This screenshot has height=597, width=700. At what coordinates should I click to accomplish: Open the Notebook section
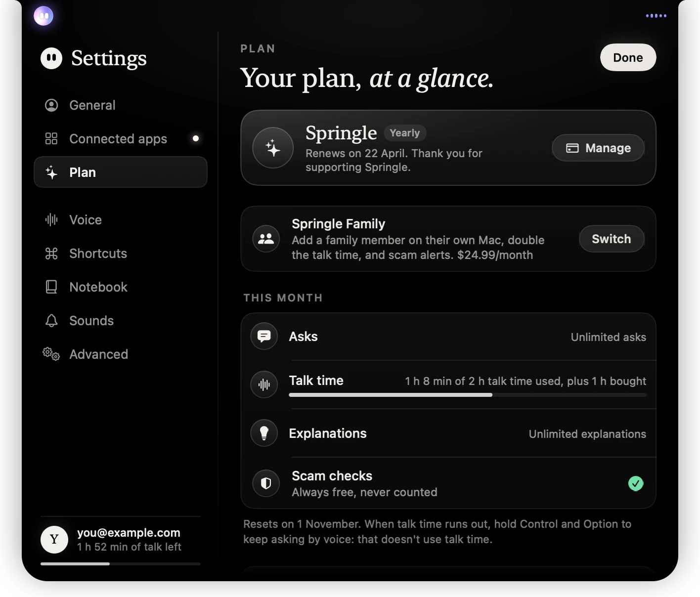[121, 287]
